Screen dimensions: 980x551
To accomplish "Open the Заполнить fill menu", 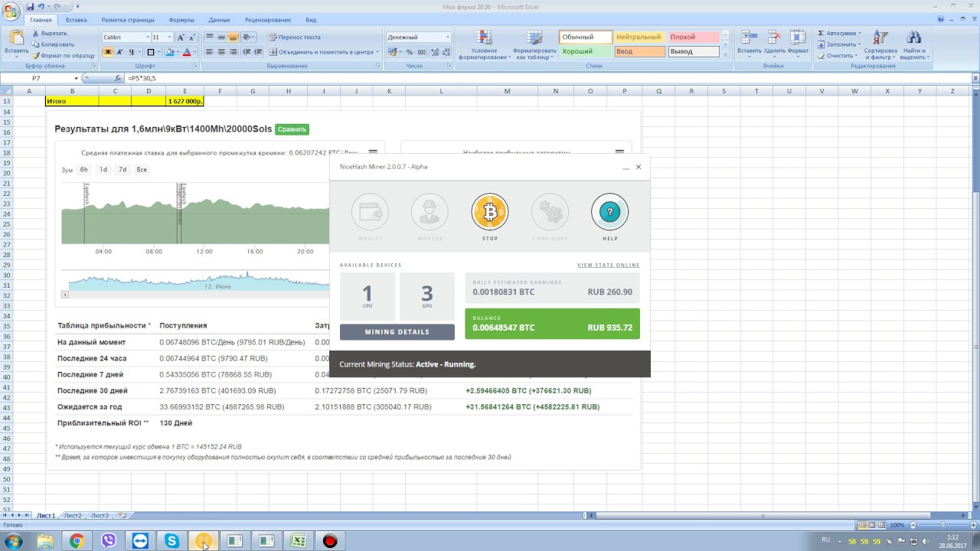I will coord(840,44).
